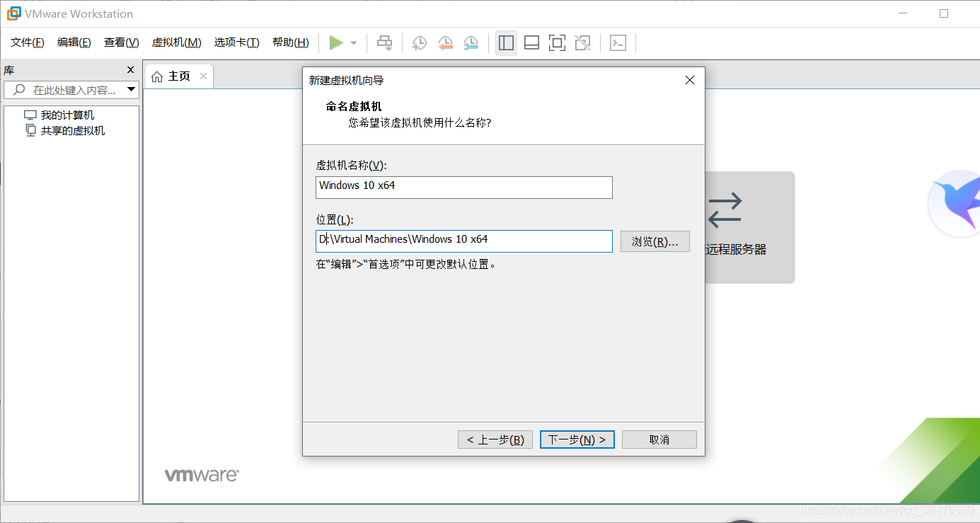Open the 选项卡(T) menu
Screen dimensions: 980x523
click(x=237, y=42)
